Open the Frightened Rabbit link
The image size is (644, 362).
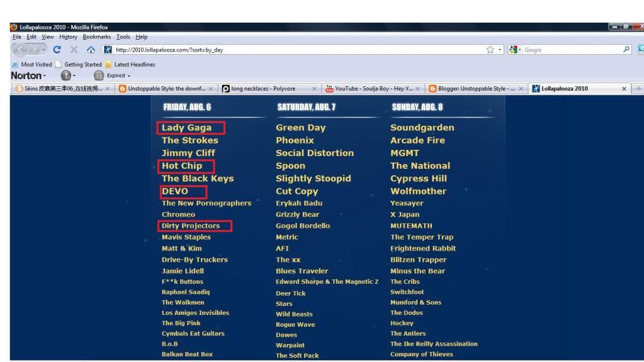point(423,248)
